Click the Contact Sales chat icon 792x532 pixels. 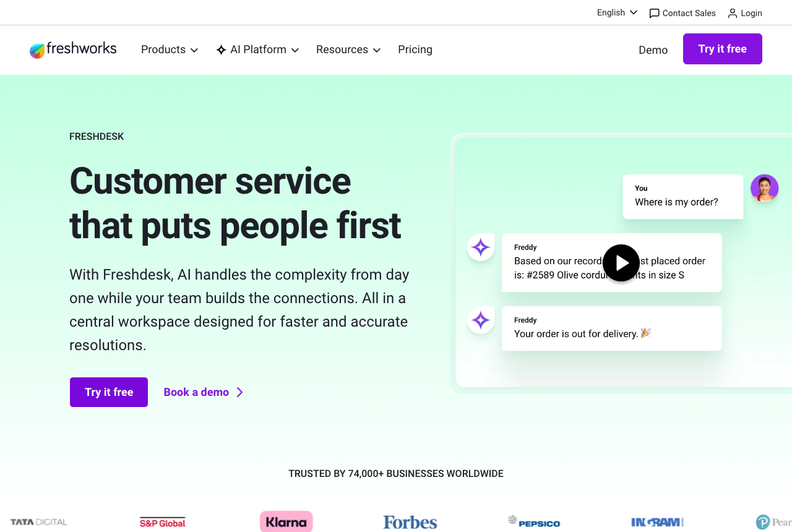654,13
